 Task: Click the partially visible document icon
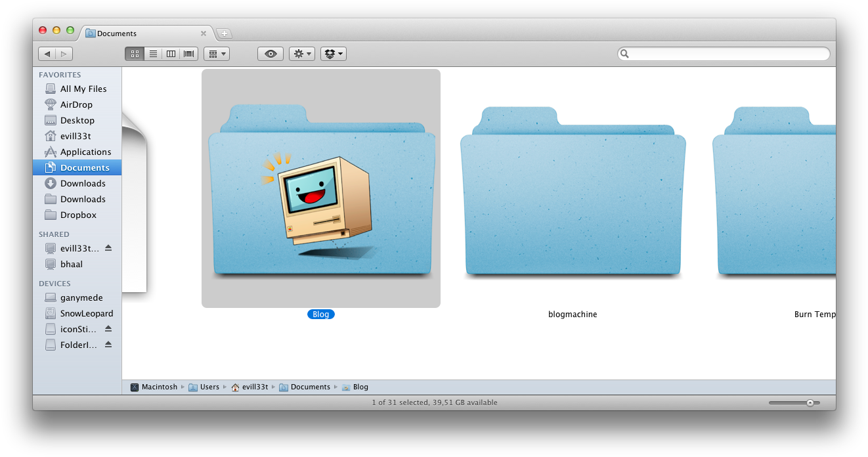click(135, 204)
